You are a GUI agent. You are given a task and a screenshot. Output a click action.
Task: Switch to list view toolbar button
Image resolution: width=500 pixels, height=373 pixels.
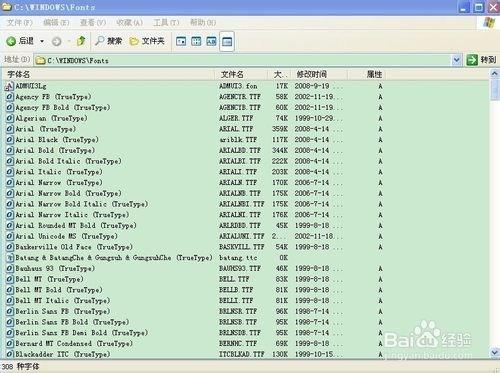pos(196,41)
